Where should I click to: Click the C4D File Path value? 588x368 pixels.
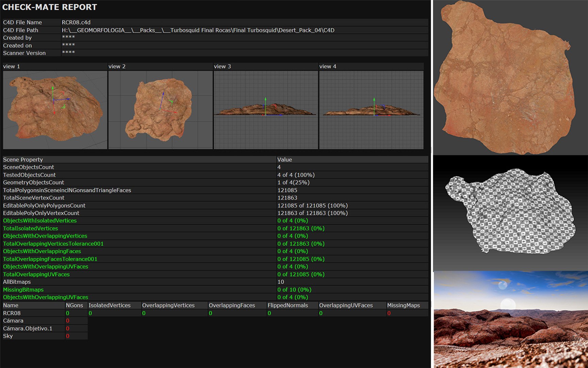coord(198,30)
